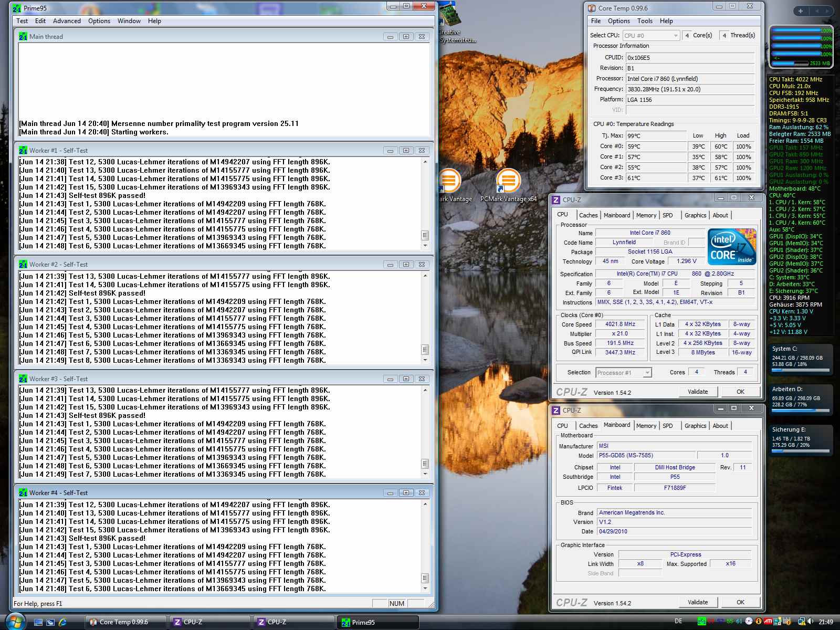Click the Tj. Max 99°C field
Image resolution: width=840 pixels, height=630 pixels.
pos(656,136)
